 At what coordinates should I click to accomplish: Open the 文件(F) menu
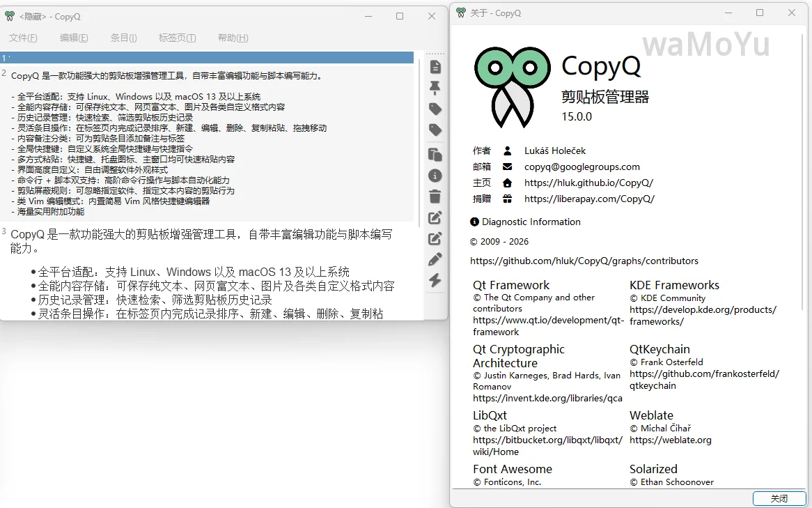pyautogui.click(x=23, y=38)
